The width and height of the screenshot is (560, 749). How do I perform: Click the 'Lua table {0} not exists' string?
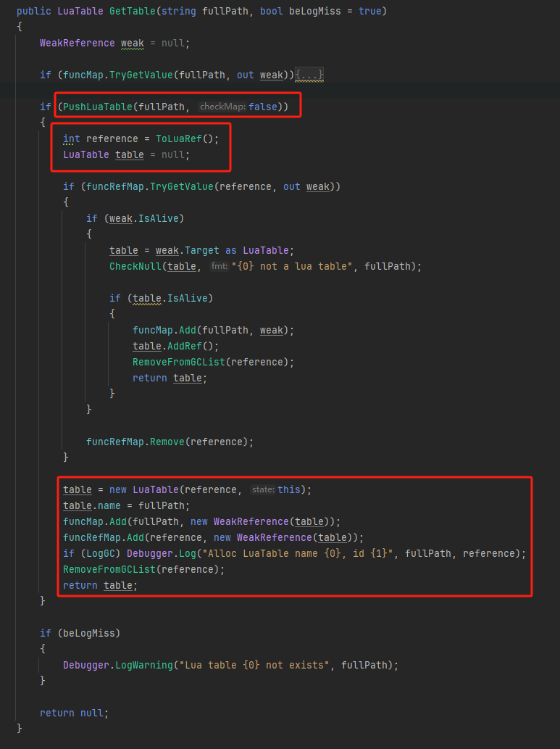click(x=256, y=665)
